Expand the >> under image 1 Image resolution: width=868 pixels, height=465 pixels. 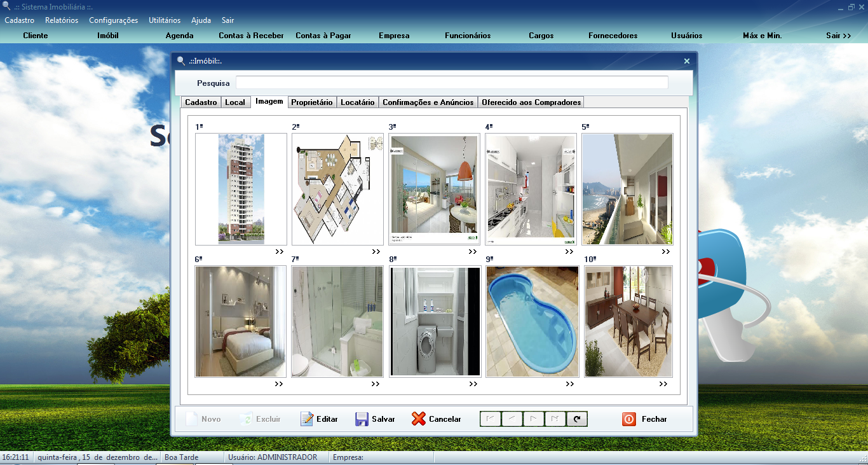[280, 252]
